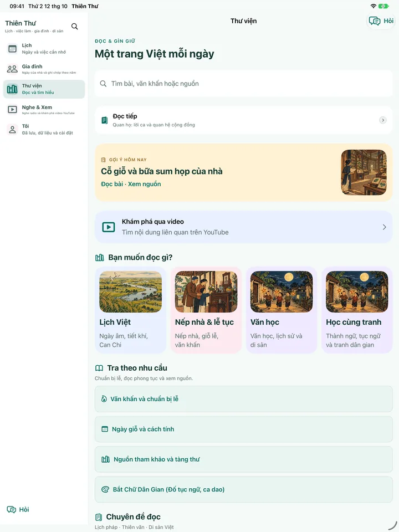
Task: Open the Lịch calendar icon in sidebar
Action: click(12, 49)
